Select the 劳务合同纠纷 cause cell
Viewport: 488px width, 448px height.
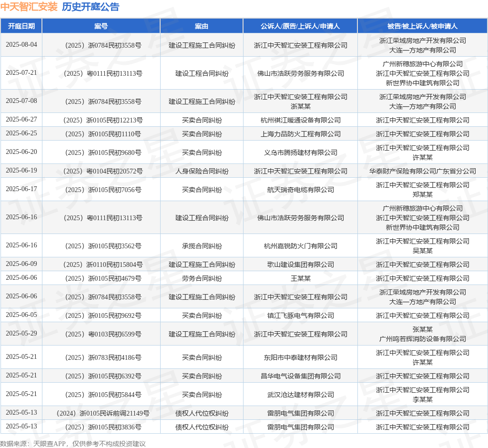(x=202, y=278)
